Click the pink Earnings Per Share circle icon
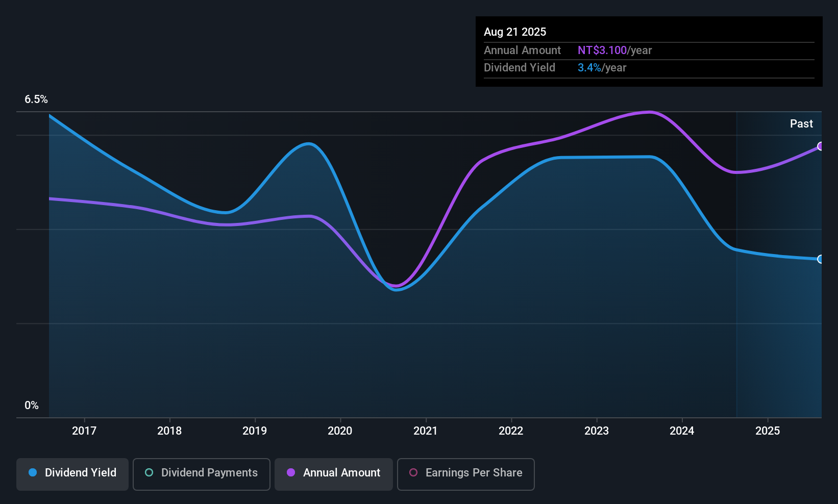The height and width of the screenshot is (504, 838). (413, 474)
